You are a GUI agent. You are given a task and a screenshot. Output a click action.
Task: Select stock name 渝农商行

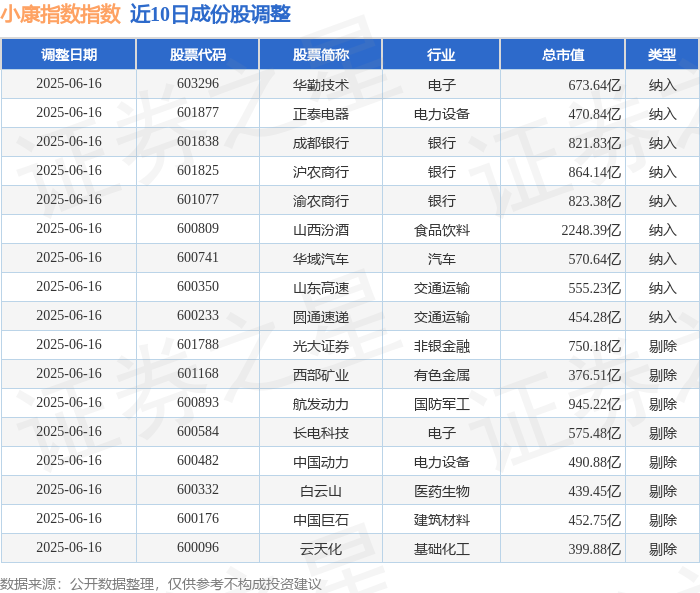tap(321, 200)
